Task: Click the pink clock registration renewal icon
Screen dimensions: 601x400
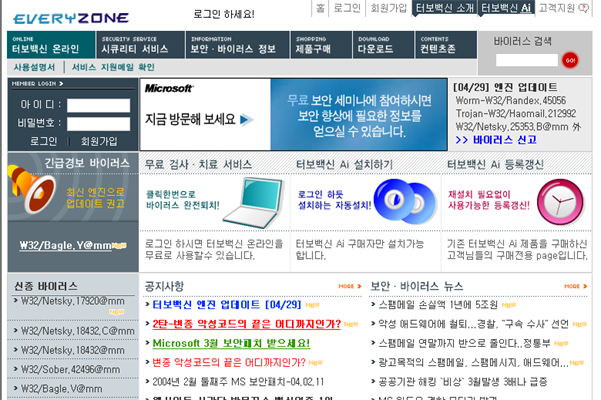Action: coord(560,202)
